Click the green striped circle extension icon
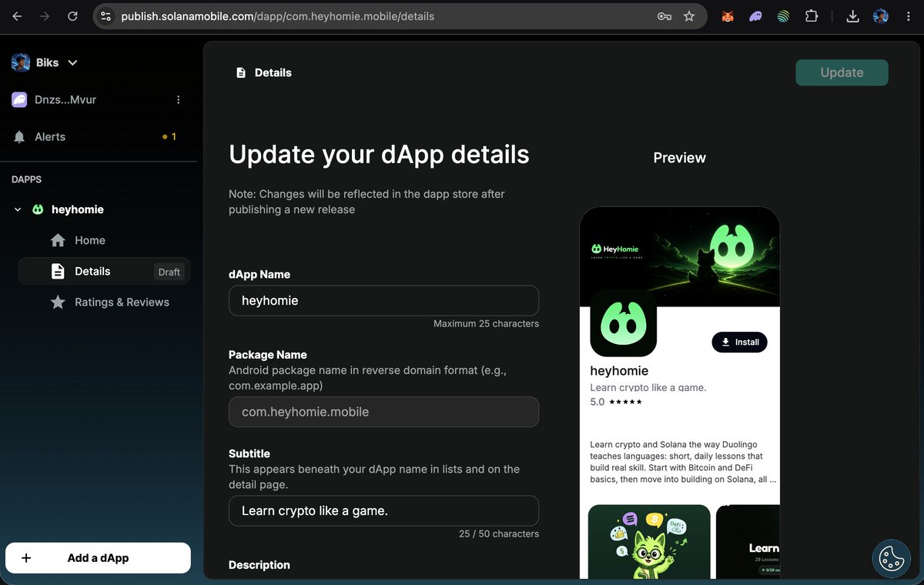Viewport: 924px width, 585px height. [x=783, y=15]
